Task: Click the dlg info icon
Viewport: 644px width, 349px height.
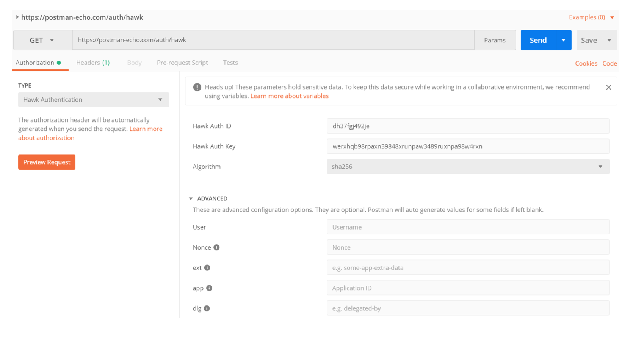Action: click(207, 308)
